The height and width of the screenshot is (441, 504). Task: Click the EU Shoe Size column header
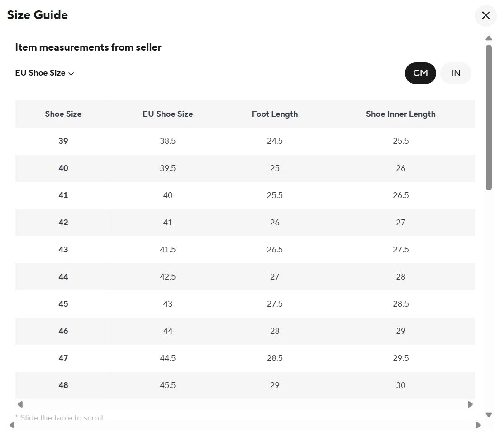click(x=167, y=114)
